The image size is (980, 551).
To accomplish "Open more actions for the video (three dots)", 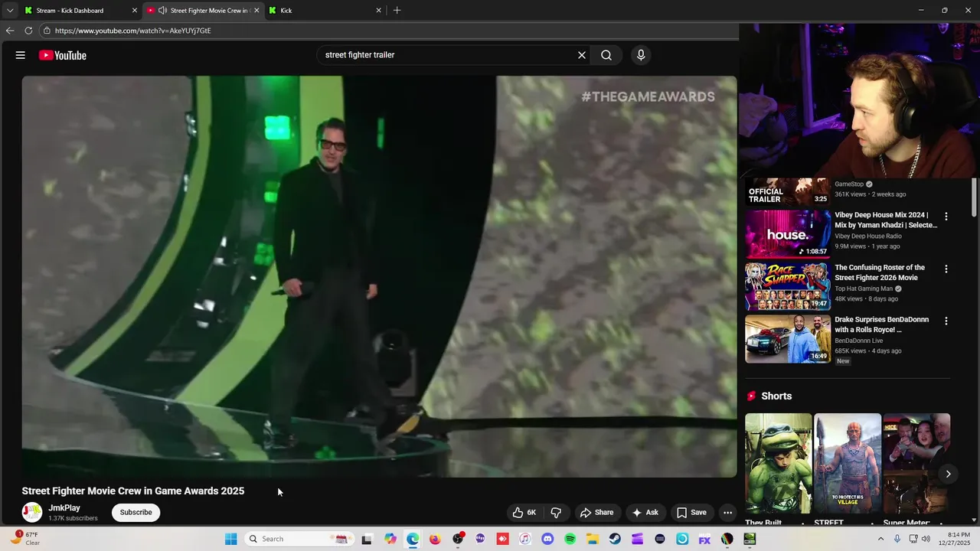I will click(x=728, y=513).
